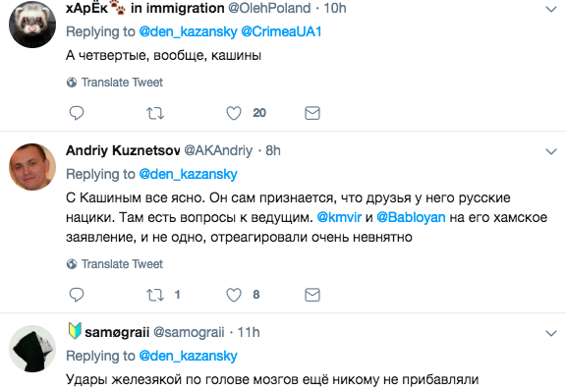566x392 pixels.
Task: Retweet Andriy Kuznetsov's tweet
Action: 155,295
